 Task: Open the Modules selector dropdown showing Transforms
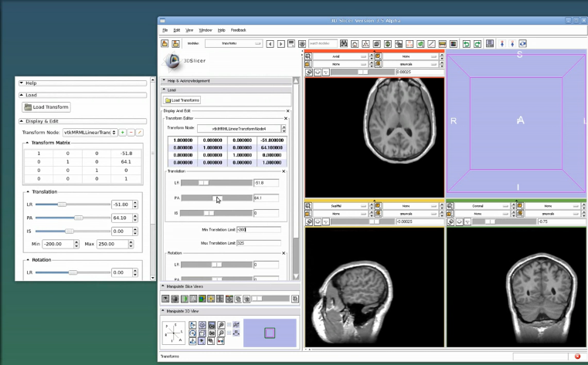[233, 44]
